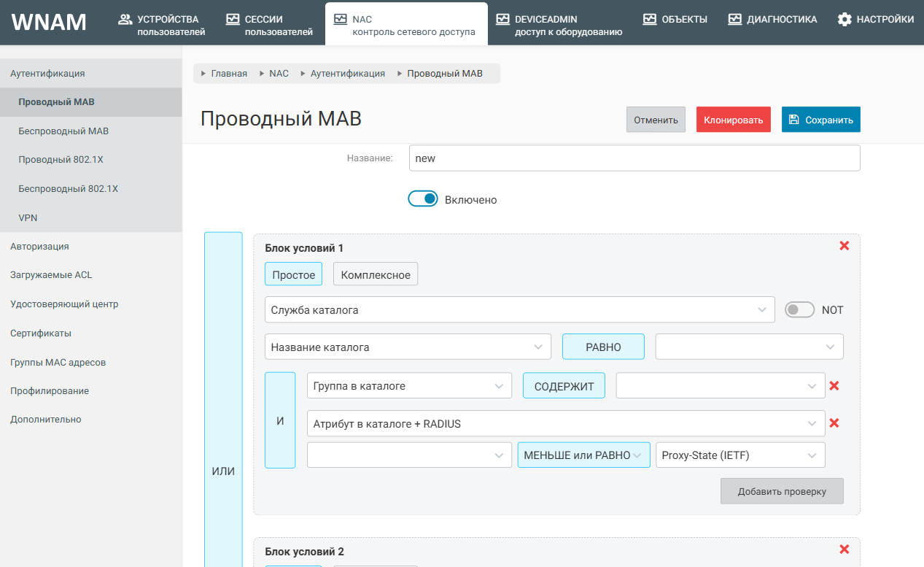Select the 'Комплексное' condition type

coord(376,274)
